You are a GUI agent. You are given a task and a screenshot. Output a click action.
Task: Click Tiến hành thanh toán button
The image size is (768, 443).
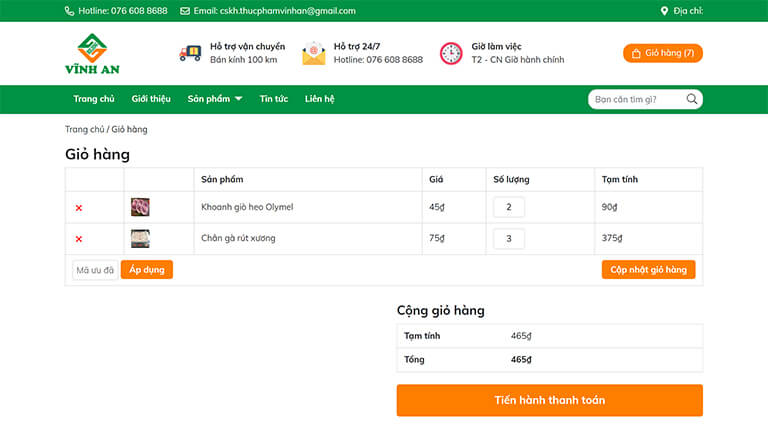(x=550, y=400)
